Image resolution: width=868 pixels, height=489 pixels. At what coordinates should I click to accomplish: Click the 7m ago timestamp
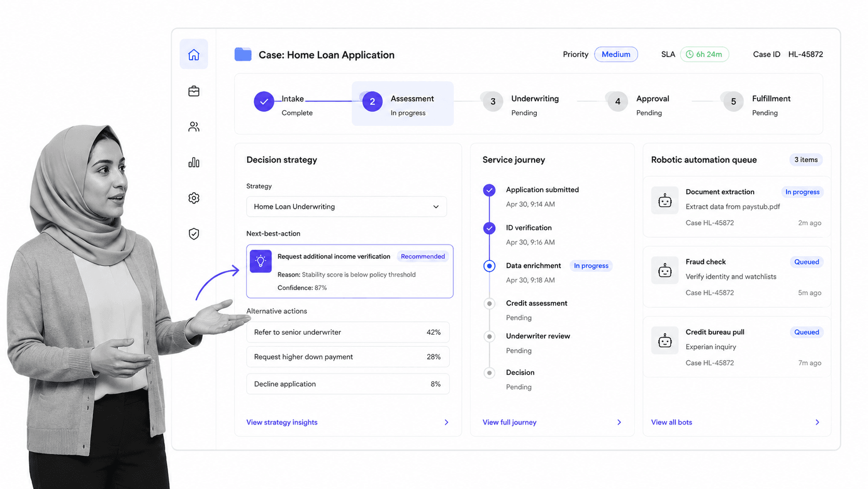click(x=809, y=363)
